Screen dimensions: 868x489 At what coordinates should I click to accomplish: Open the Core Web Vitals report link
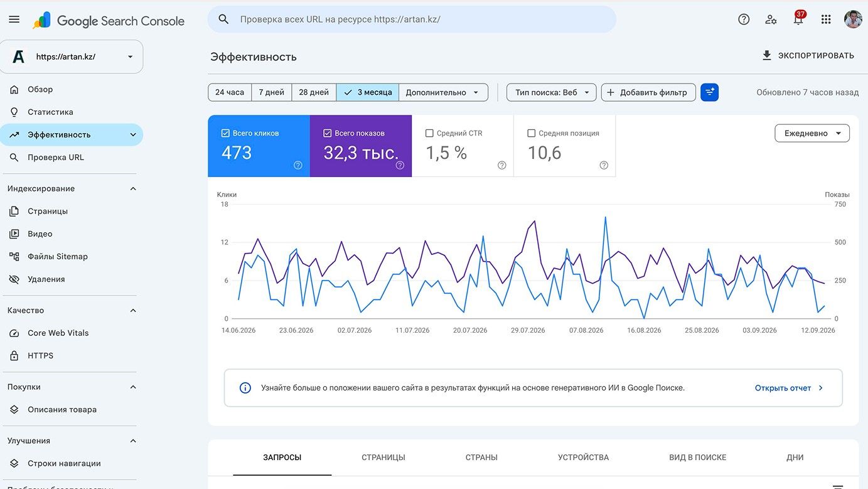72,333
